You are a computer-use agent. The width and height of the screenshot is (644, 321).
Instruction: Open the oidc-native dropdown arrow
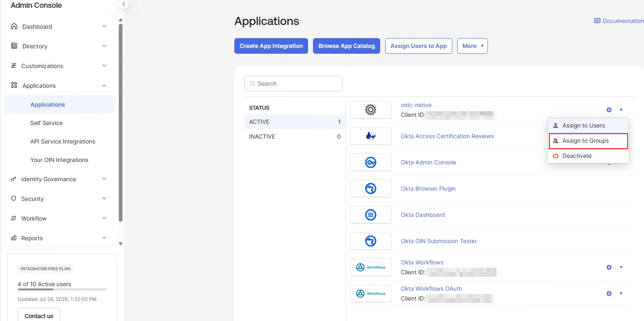click(621, 110)
